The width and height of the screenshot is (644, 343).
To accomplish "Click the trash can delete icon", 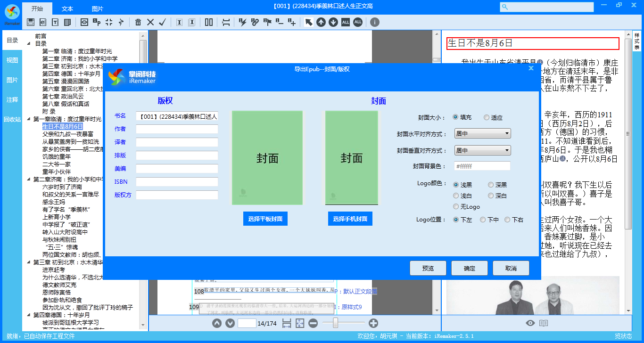I will click(138, 22).
